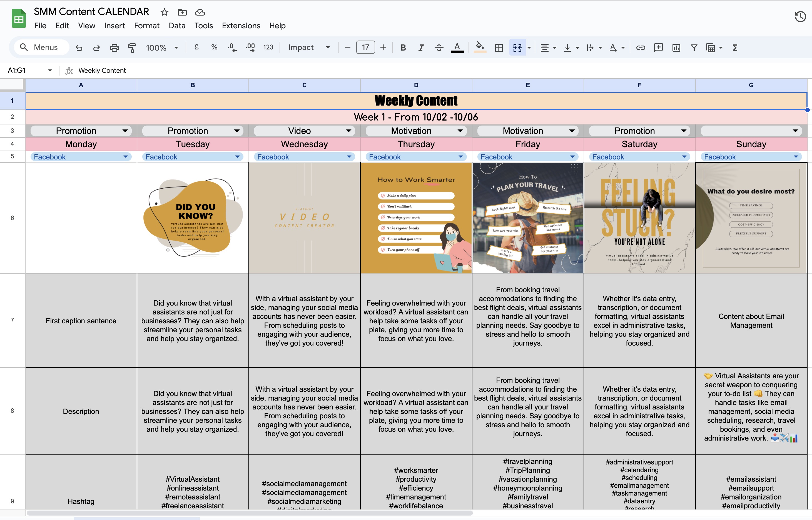Open version history clock icon
Screen dimensions: 812x520
(800, 17)
